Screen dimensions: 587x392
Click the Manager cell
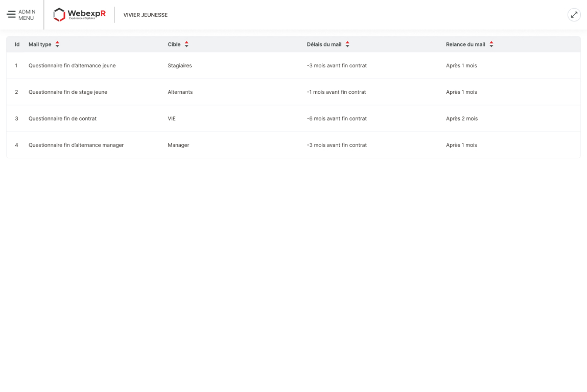(x=179, y=145)
